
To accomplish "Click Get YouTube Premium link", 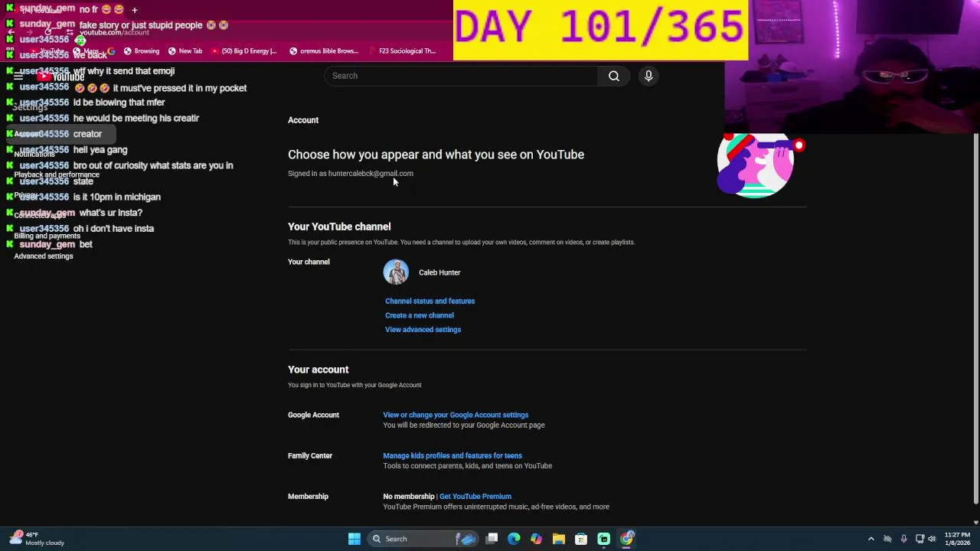I will [x=475, y=497].
